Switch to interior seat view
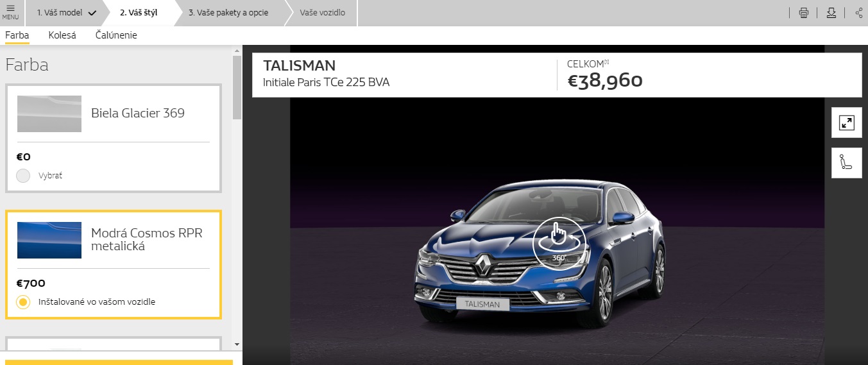Image resolution: width=868 pixels, height=365 pixels. [847, 163]
